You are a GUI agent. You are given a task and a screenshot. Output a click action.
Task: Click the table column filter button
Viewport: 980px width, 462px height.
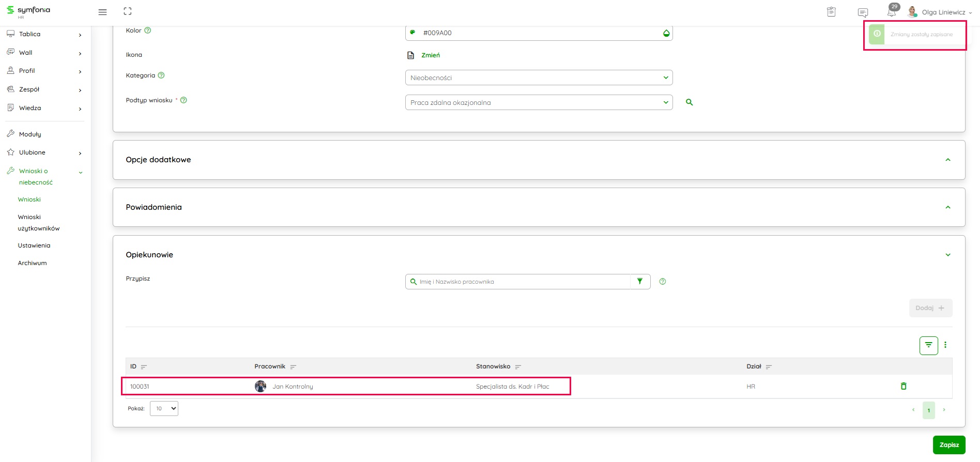(928, 345)
